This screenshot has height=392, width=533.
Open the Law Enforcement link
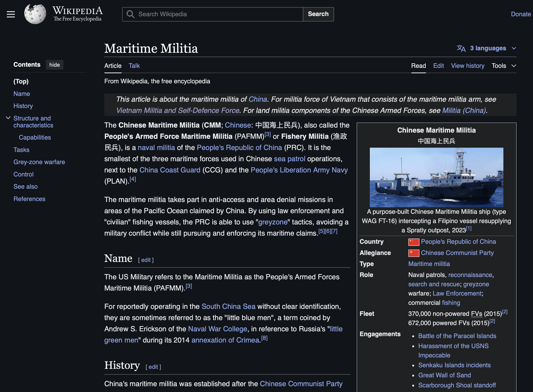pyautogui.click(x=457, y=293)
